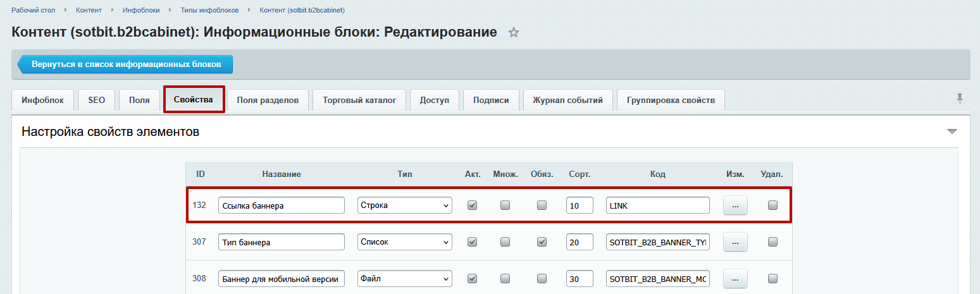Screen dimensions: 980x294
Task: Toggle multiple checkbox for Тип баннера
Action: (x=505, y=242)
